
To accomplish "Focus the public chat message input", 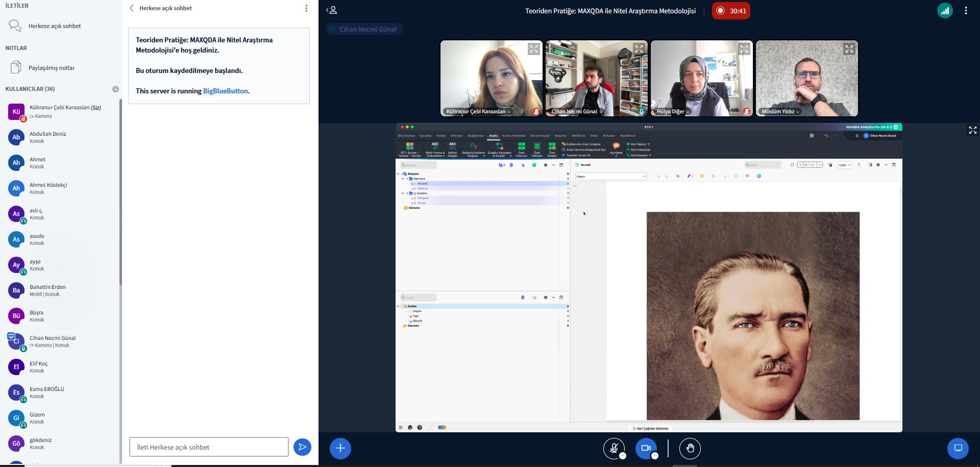I will click(209, 447).
